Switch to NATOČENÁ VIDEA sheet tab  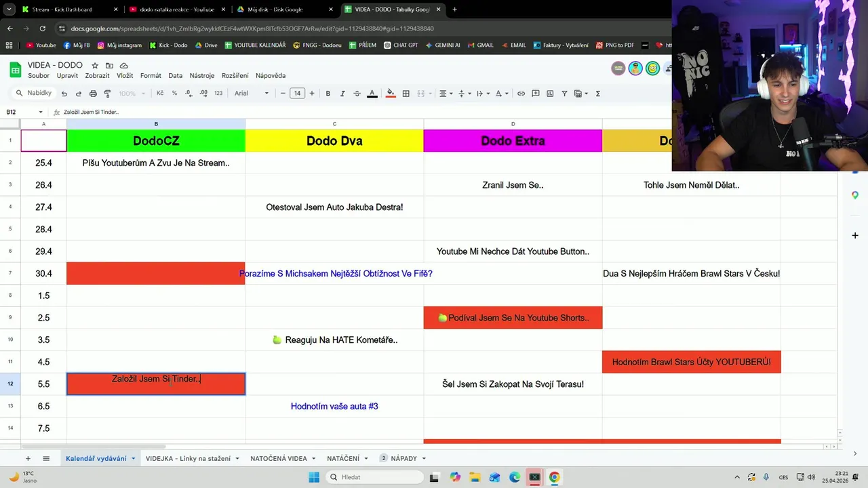pyautogui.click(x=278, y=459)
